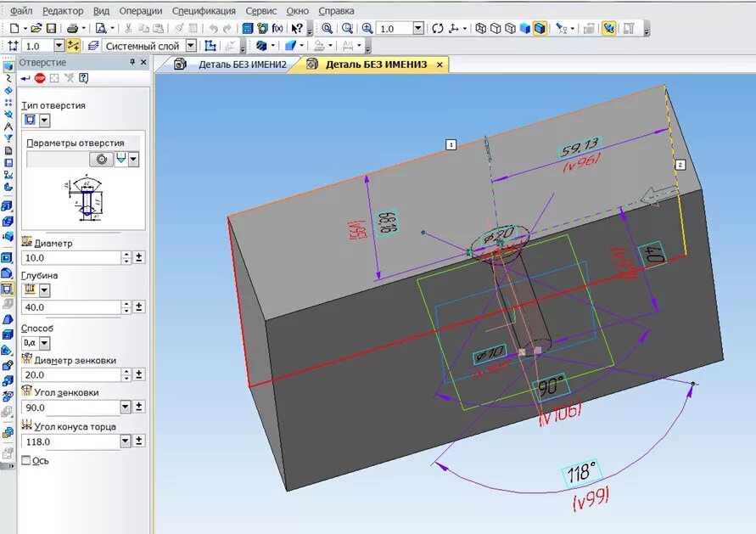This screenshot has height=534, width=756.
Task: Click the local coordinate system icon
Action: 210,46
